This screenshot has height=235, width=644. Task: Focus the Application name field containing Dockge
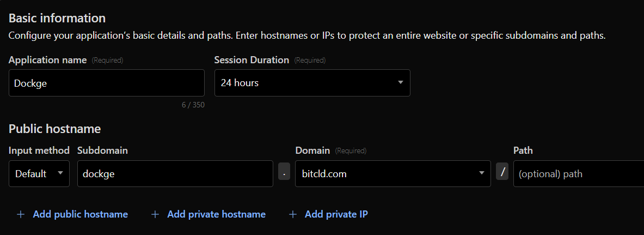pyautogui.click(x=107, y=83)
